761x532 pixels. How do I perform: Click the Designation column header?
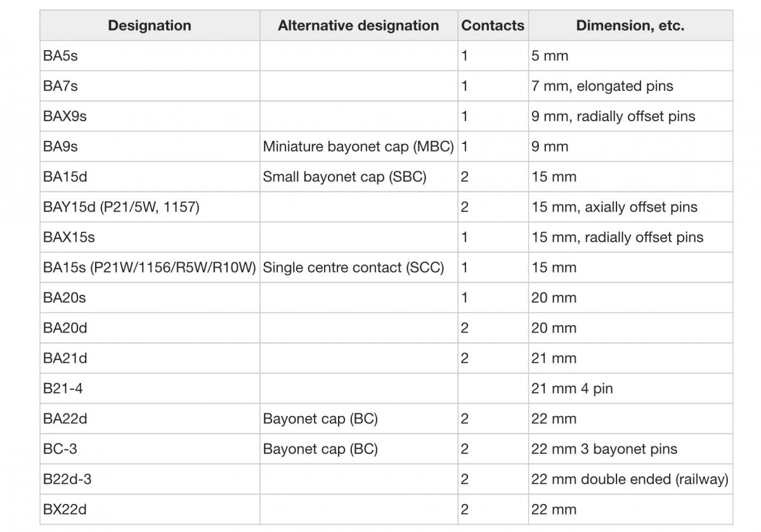tap(150, 25)
